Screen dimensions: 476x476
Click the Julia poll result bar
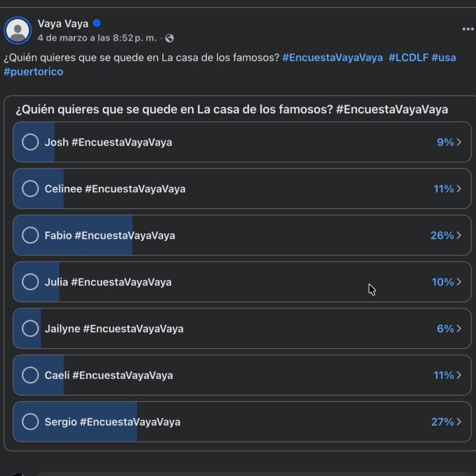click(x=242, y=282)
